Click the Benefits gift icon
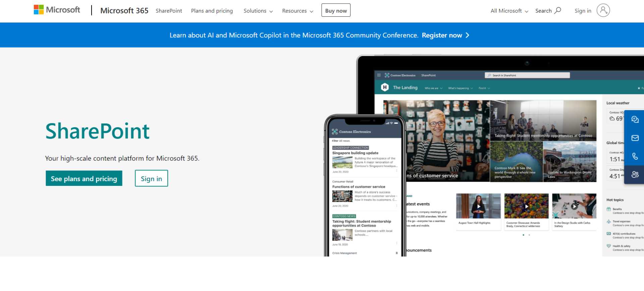 click(x=608, y=209)
